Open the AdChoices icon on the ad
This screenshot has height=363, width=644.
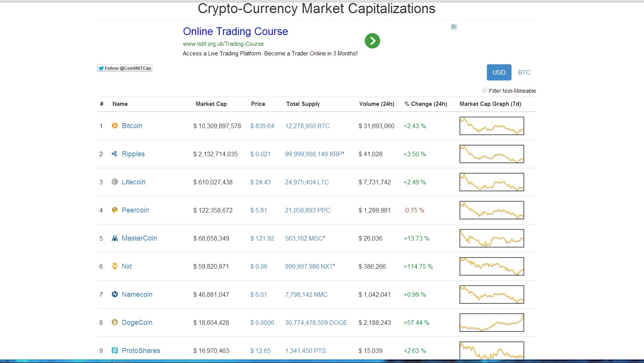454,27
